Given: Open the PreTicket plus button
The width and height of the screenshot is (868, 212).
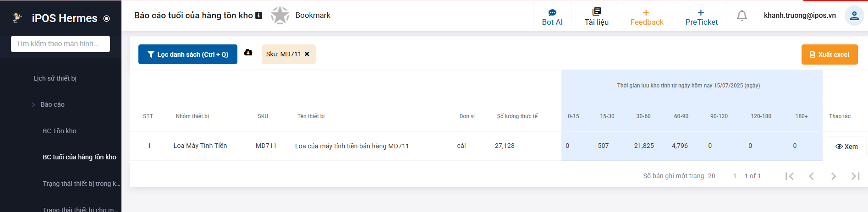Looking at the screenshot, I should click(x=701, y=16).
